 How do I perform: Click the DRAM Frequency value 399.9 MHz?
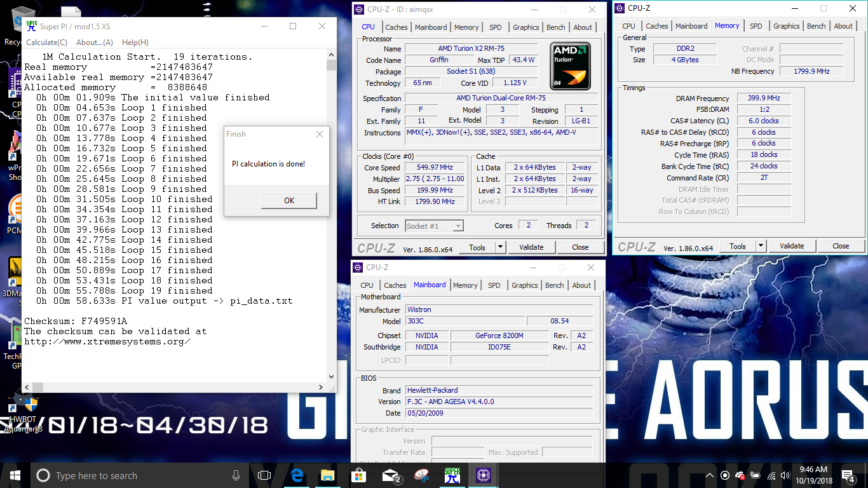point(764,98)
